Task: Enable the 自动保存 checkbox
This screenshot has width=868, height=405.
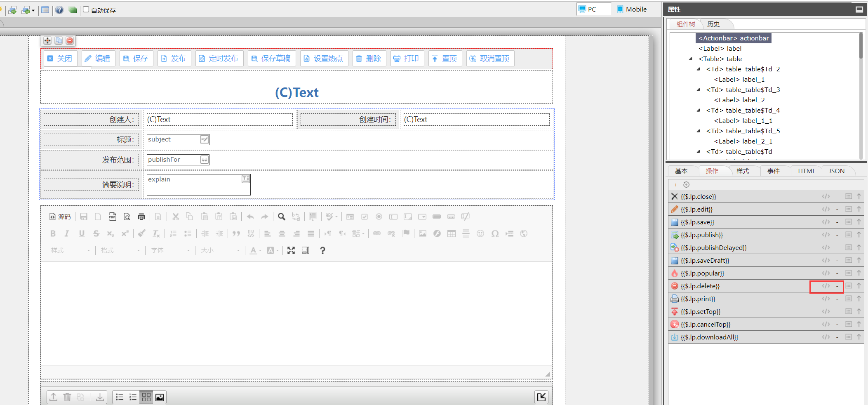Action: click(86, 9)
